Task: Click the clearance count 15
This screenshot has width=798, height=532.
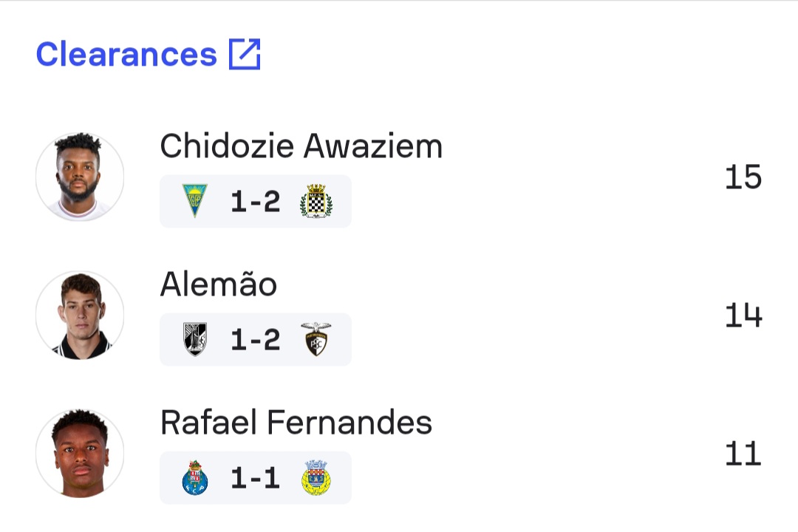Action: [x=743, y=177]
